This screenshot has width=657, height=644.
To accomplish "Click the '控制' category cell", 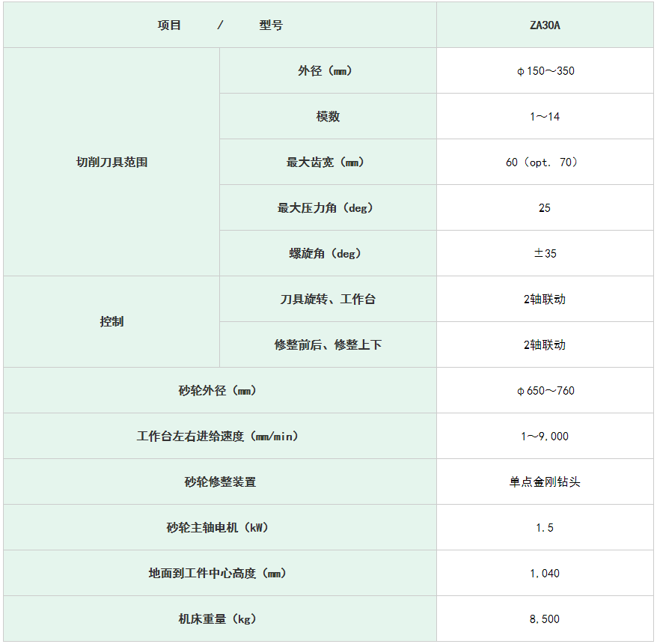I will coord(111,321).
